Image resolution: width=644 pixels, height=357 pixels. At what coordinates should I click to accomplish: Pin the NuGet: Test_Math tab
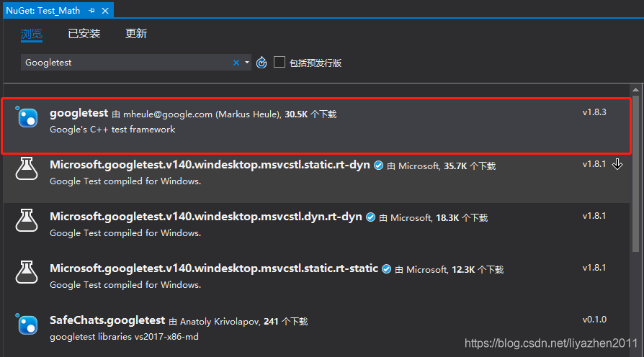coord(91,11)
